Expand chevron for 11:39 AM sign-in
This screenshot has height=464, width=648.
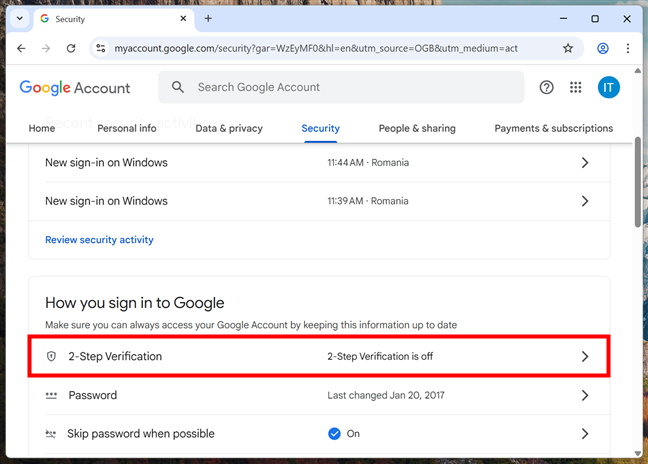(585, 201)
